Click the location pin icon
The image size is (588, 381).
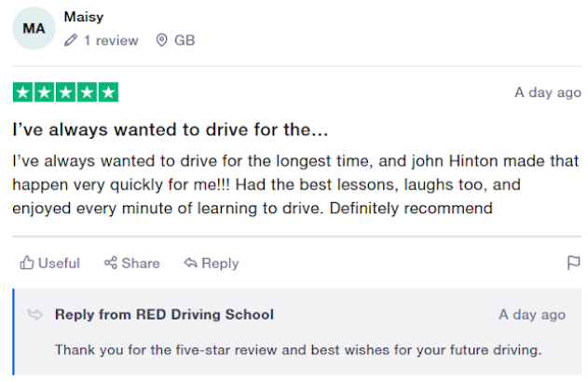(161, 41)
